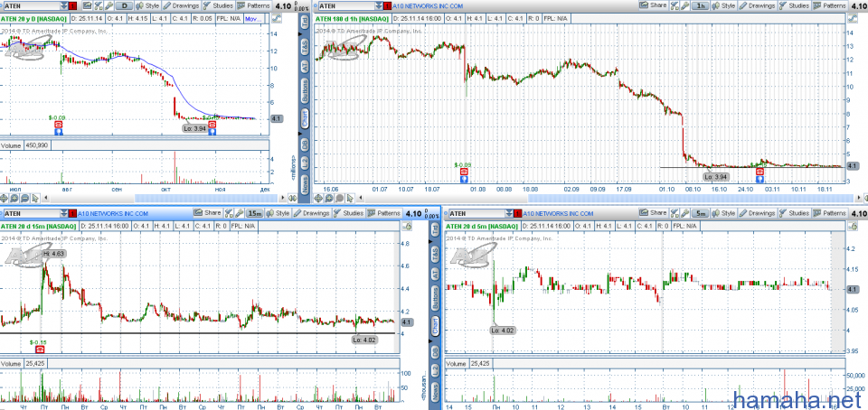The width and height of the screenshot is (868, 410).
Task: Click left scroll arrow under daily chart
Action: [46, 198]
